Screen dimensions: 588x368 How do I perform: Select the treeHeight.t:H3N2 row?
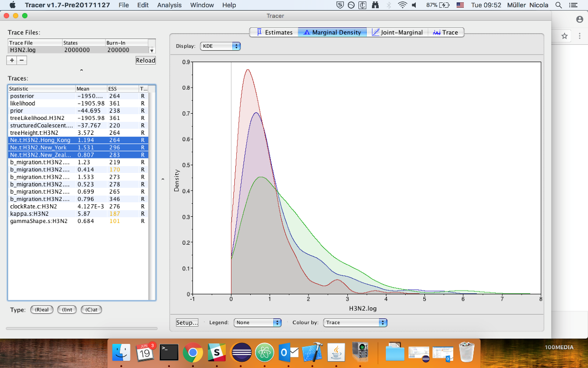[x=78, y=132]
